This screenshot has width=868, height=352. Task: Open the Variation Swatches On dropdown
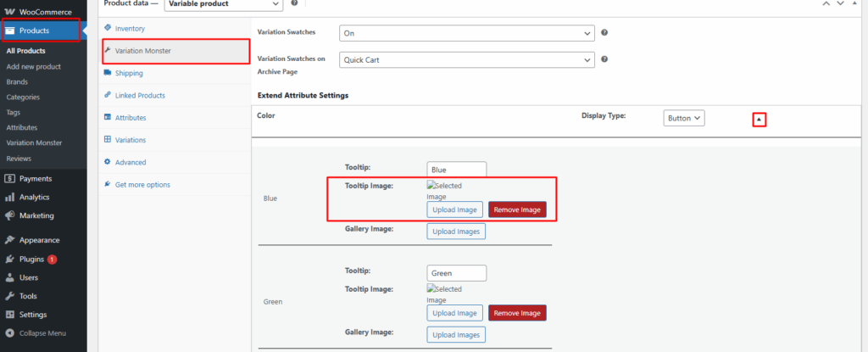[x=467, y=33]
